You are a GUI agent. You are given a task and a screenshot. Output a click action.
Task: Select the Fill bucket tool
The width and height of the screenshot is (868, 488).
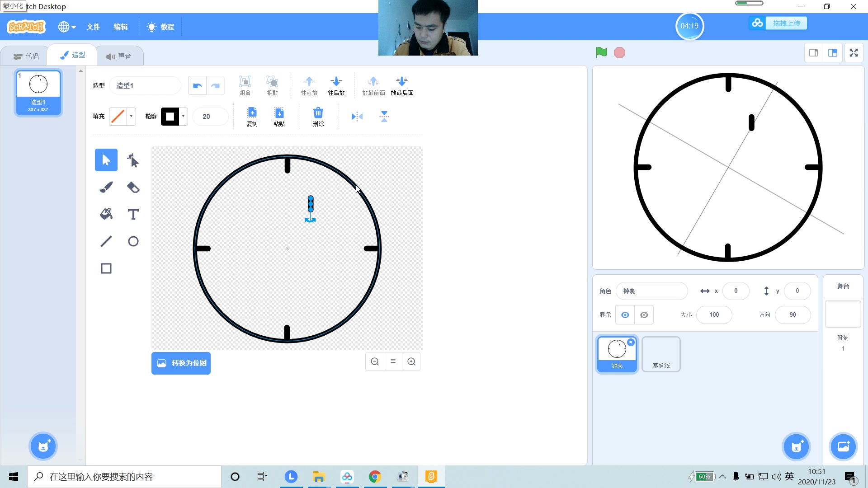point(106,214)
